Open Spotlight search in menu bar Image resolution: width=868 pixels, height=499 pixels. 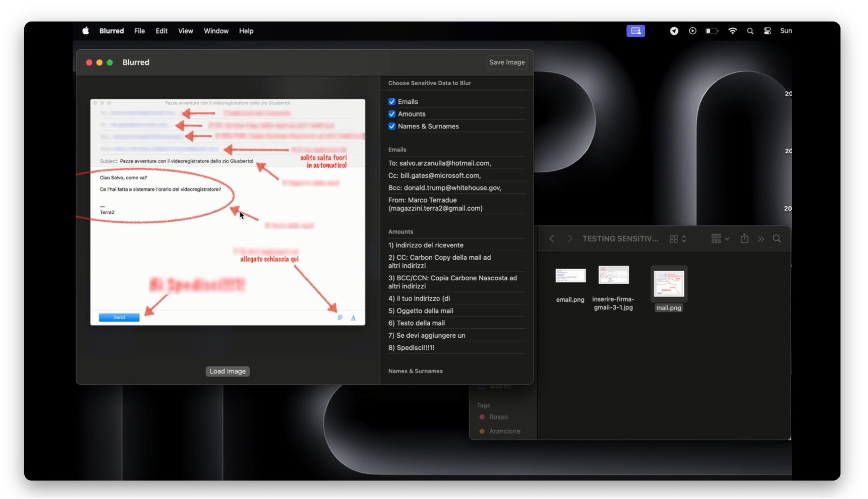pos(750,31)
